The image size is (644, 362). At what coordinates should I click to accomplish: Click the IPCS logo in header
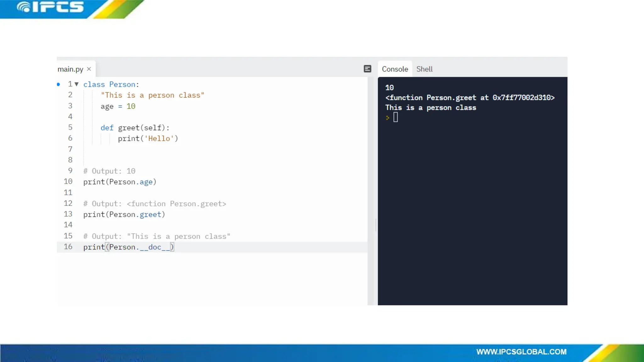pyautogui.click(x=50, y=8)
